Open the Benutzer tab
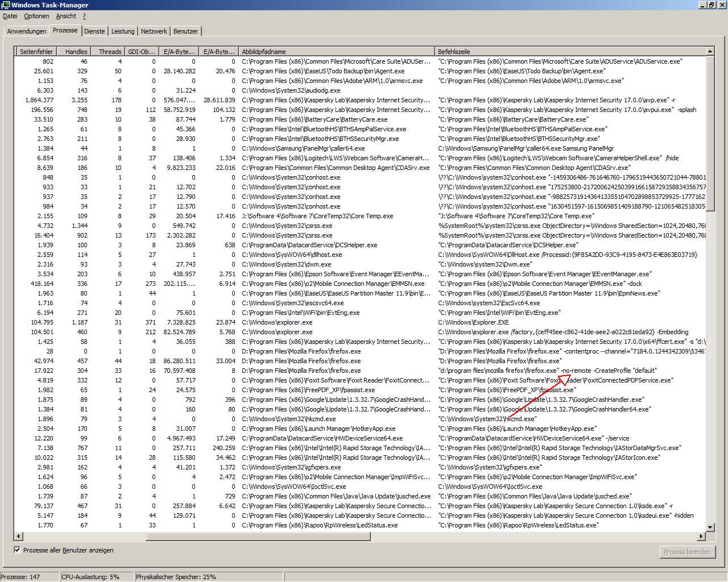Viewport: 728px width, 582px height. (x=185, y=31)
